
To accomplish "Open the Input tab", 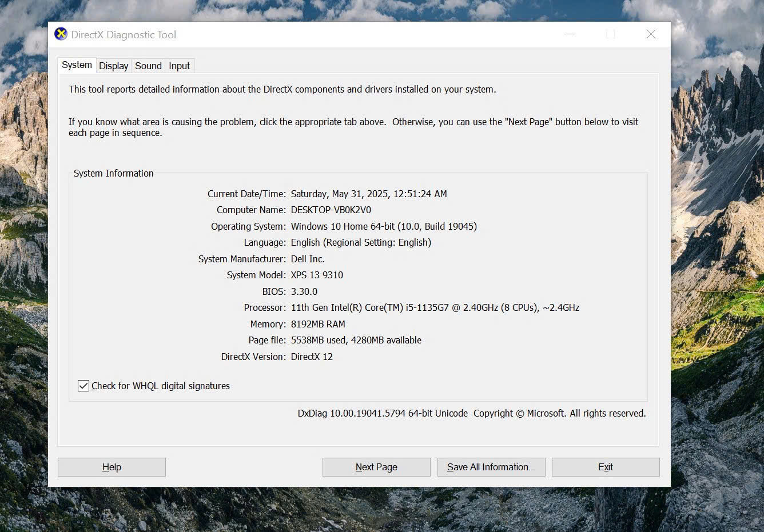I will pyautogui.click(x=179, y=66).
